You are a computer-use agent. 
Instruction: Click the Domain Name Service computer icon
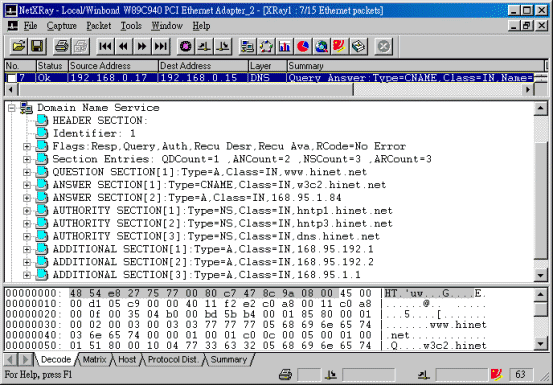(x=26, y=108)
